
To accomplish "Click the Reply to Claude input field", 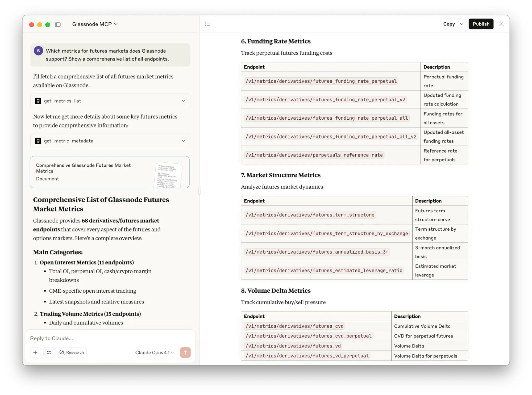I will [x=106, y=338].
